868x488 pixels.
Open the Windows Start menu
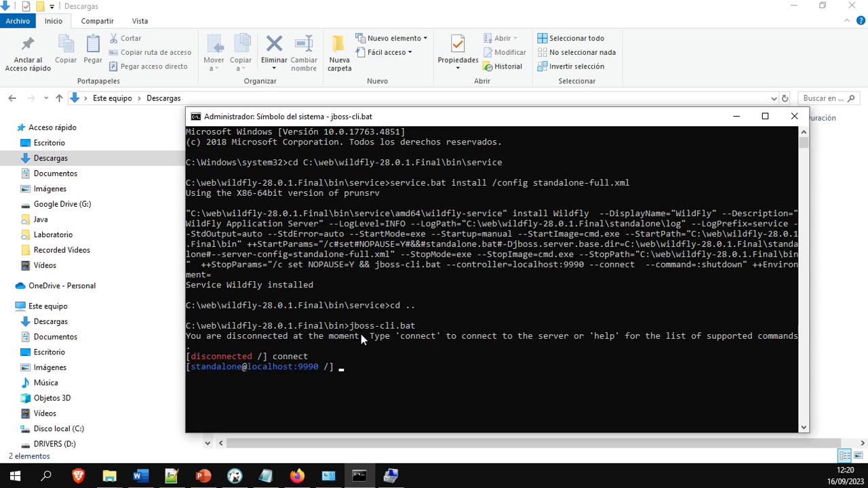pyautogui.click(x=15, y=476)
